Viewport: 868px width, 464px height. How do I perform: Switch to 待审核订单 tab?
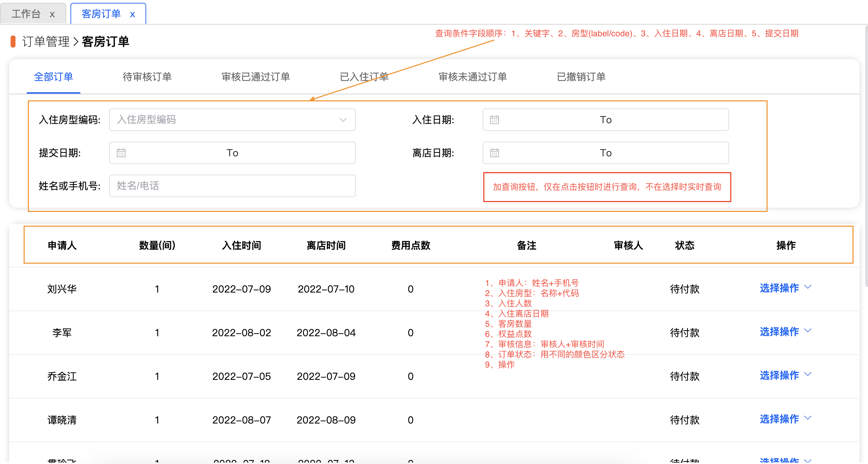point(147,77)
